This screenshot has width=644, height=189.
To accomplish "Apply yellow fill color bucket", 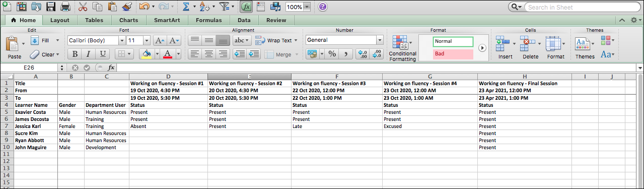I will (x=147, y=54).
